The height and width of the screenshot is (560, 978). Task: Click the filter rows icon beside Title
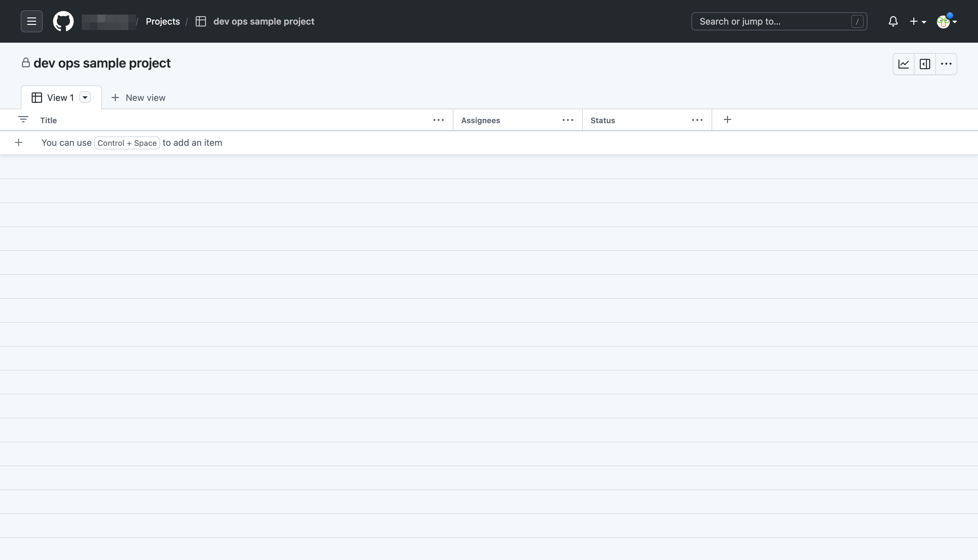click(x=23, y=120)
